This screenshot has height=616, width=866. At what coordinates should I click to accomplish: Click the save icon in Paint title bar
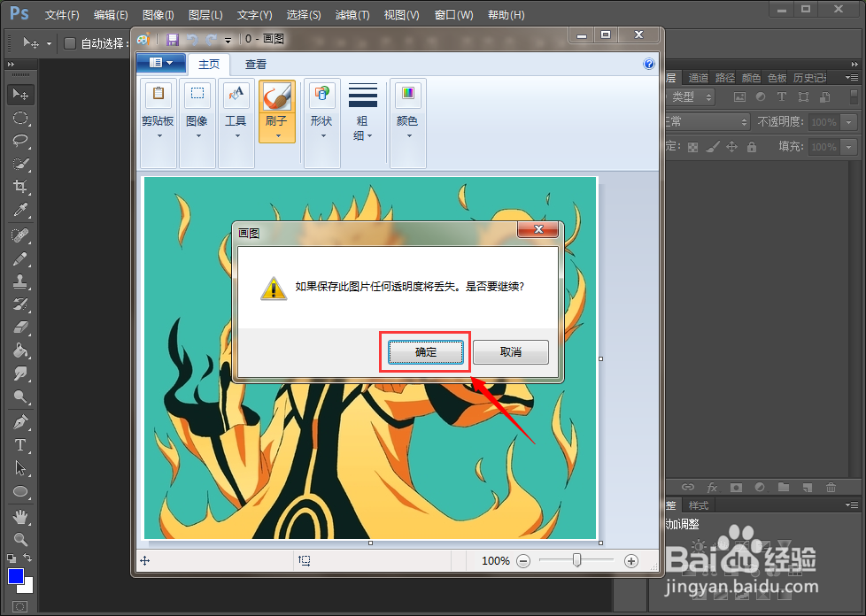coord(173,39)
